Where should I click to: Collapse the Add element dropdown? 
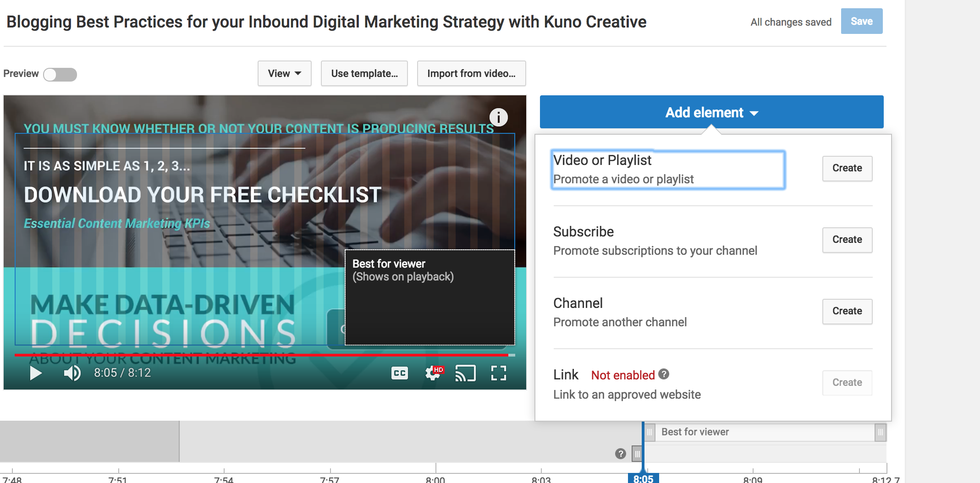pyautogui.click(x=711, y=112)
